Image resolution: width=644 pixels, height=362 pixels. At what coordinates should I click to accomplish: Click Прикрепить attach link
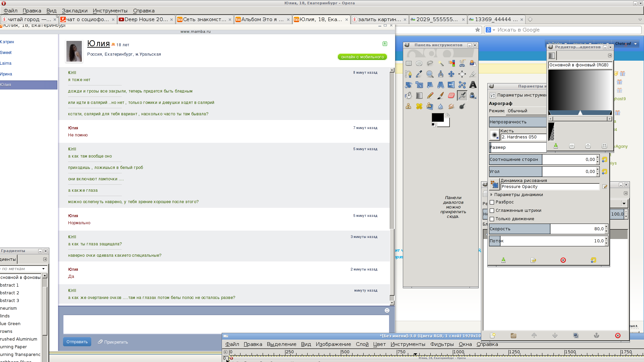pyautogui.click(x=113, y=342)
